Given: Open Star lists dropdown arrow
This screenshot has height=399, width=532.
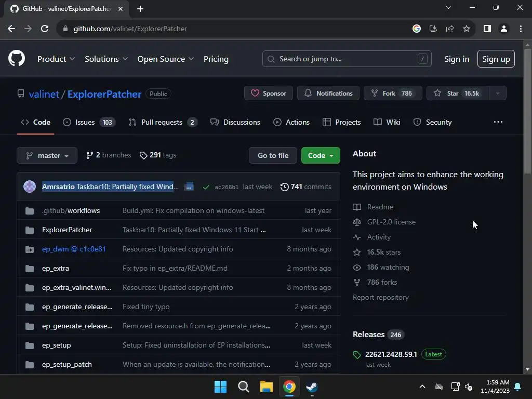Looking at the screenshot, I should [x=497, y=94].
